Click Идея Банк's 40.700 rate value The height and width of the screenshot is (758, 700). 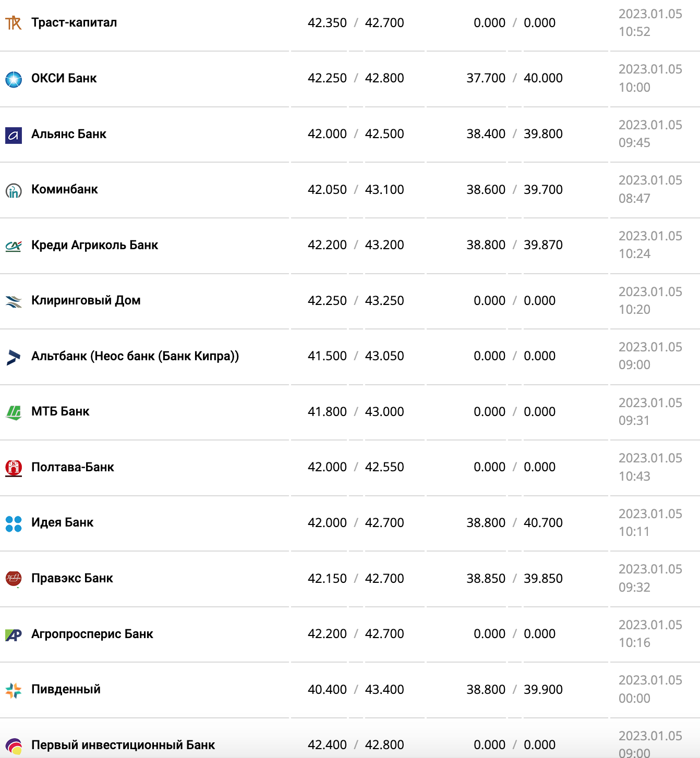[543, 523]
